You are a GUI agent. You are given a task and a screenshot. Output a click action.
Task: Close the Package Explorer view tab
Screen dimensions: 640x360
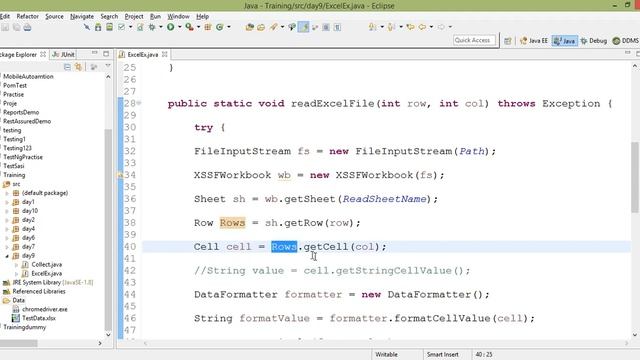43,54
